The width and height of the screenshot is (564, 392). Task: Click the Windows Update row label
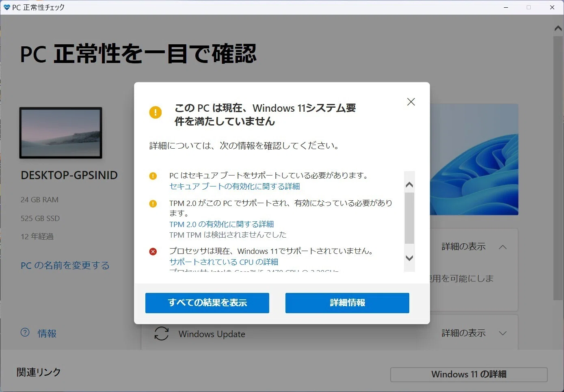pyautogui.click(x=212, y=334)
